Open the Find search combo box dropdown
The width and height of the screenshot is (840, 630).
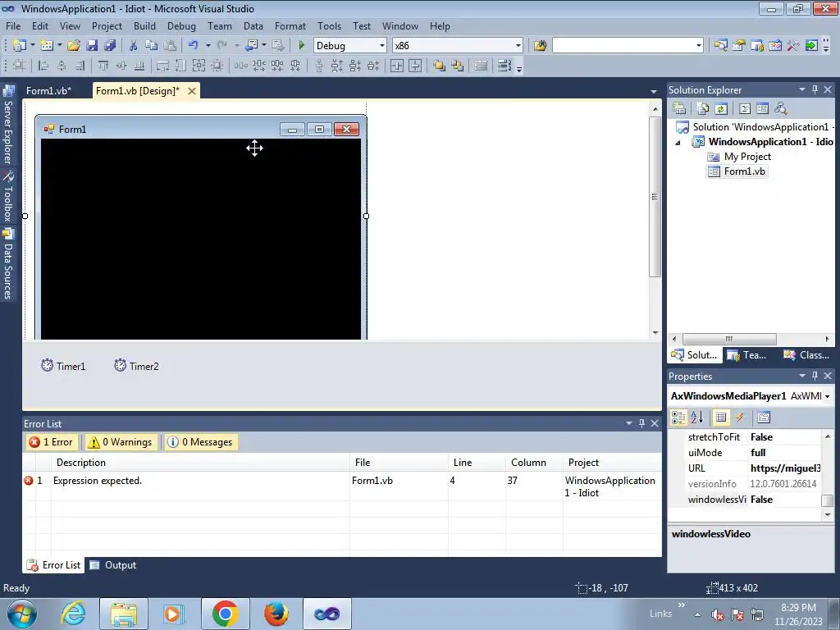tap(699, 46)
